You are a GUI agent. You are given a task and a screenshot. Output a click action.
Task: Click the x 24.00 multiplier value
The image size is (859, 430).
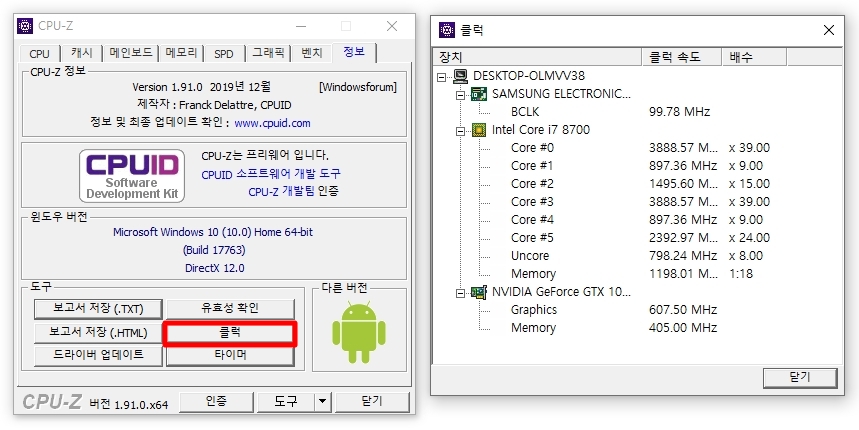click(x=749, y=238)
